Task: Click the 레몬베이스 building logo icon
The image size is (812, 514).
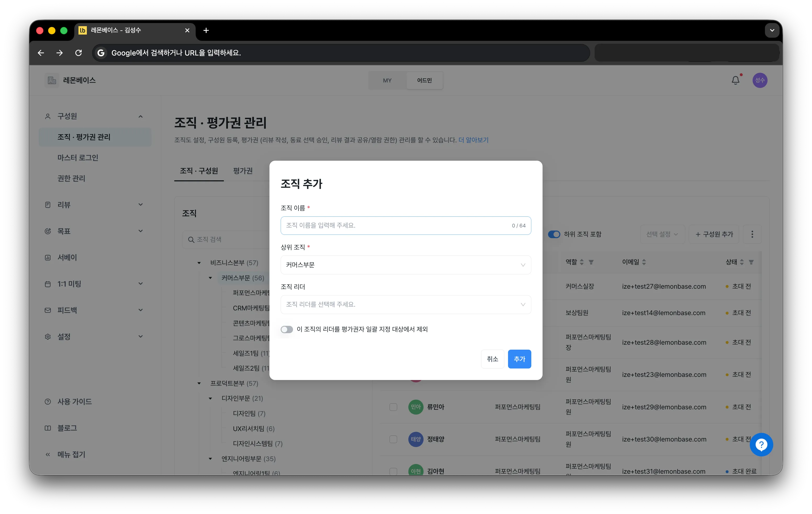Action: click(52, 80)
